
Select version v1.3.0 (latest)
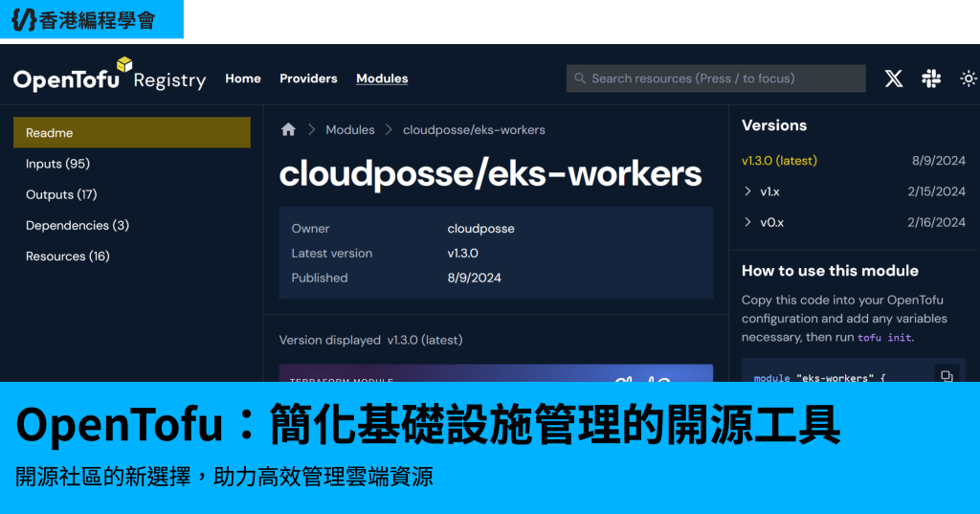[779, 161]
